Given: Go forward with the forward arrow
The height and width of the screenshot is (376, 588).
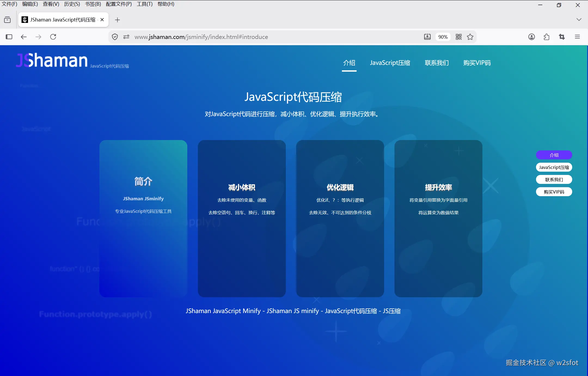Looking at the screenshot, I should pos(38,37).
